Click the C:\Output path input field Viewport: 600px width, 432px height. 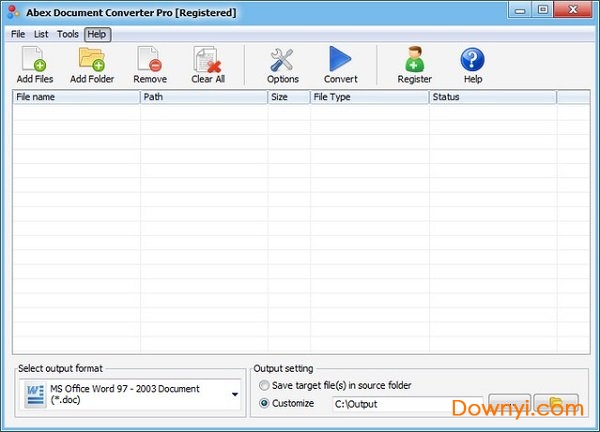(405, 404)
